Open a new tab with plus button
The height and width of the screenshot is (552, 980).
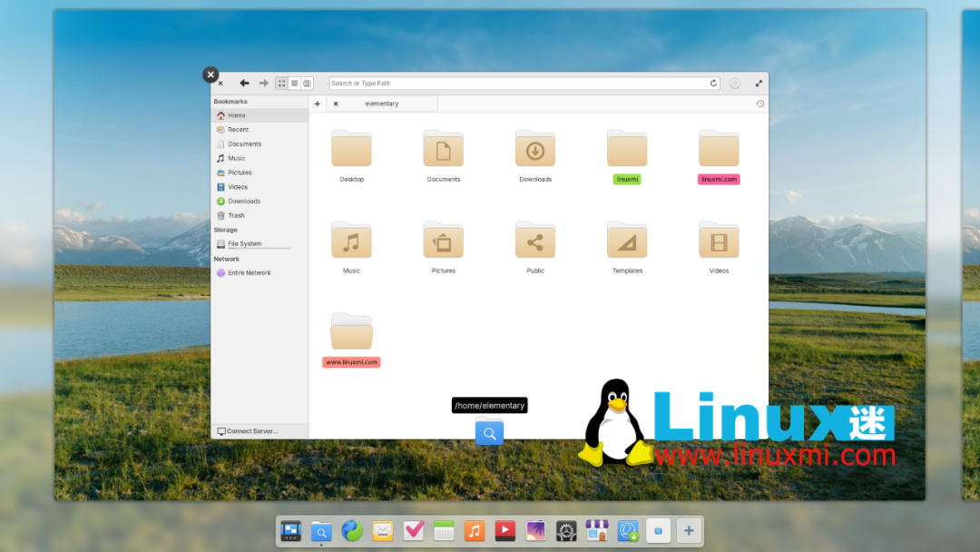[x=318, y=103]
